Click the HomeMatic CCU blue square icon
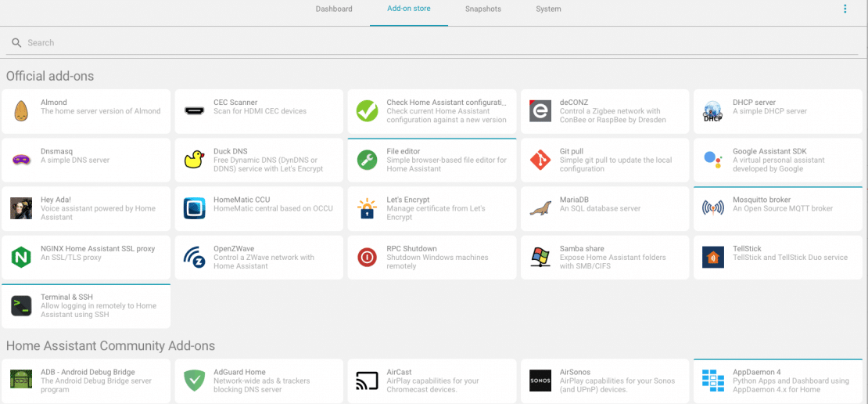 (x=194, y=208)
